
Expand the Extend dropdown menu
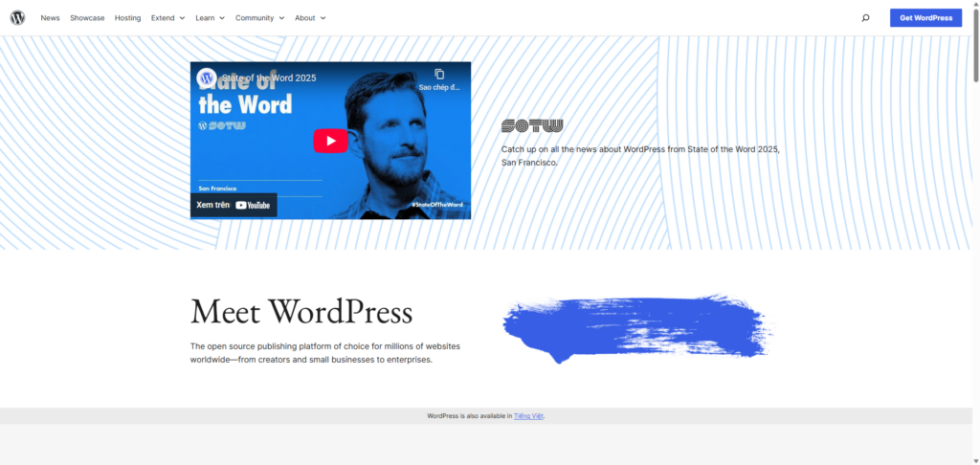[x=167, y=17]
